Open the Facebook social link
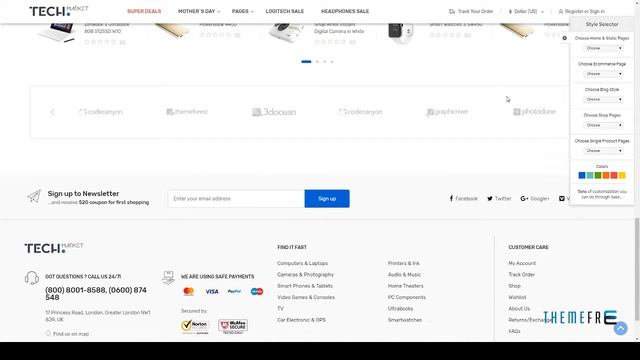The width and height of the screenshot is (640, 360). (x=463, y=198)
